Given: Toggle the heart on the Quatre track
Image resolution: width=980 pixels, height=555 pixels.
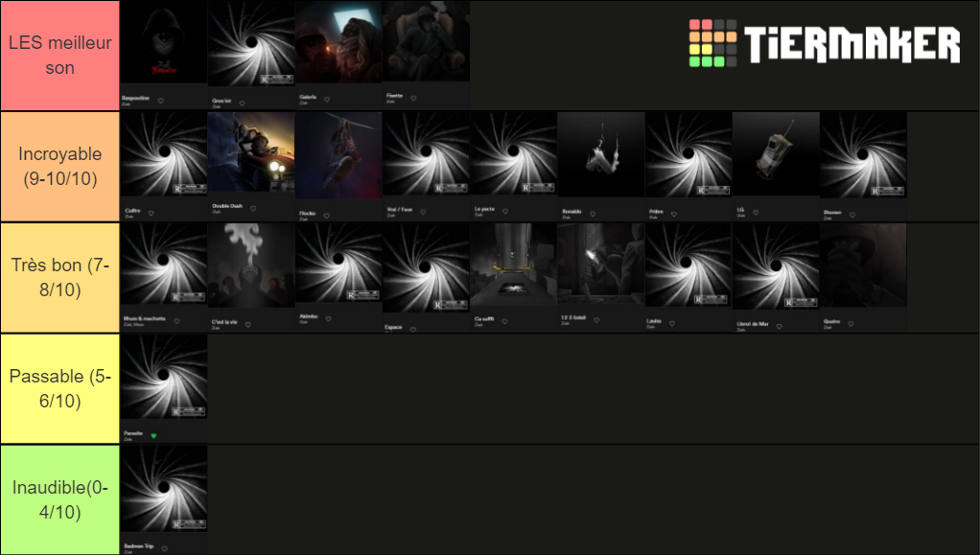Looking at the screenshot, I should click(851, 324).
